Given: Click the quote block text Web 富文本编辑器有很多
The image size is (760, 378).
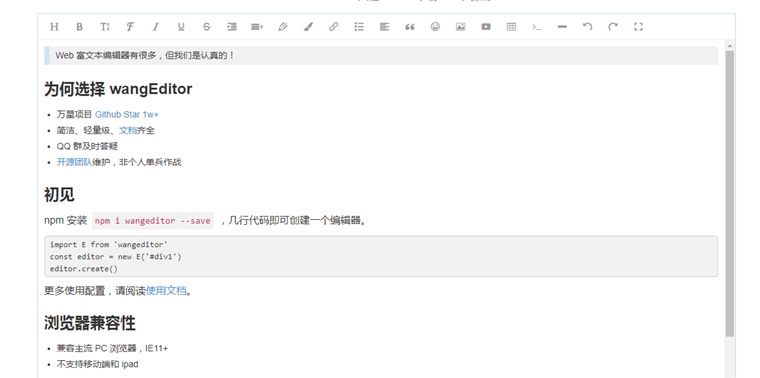Looking at the screenshot, I should (x=145, y=56).
